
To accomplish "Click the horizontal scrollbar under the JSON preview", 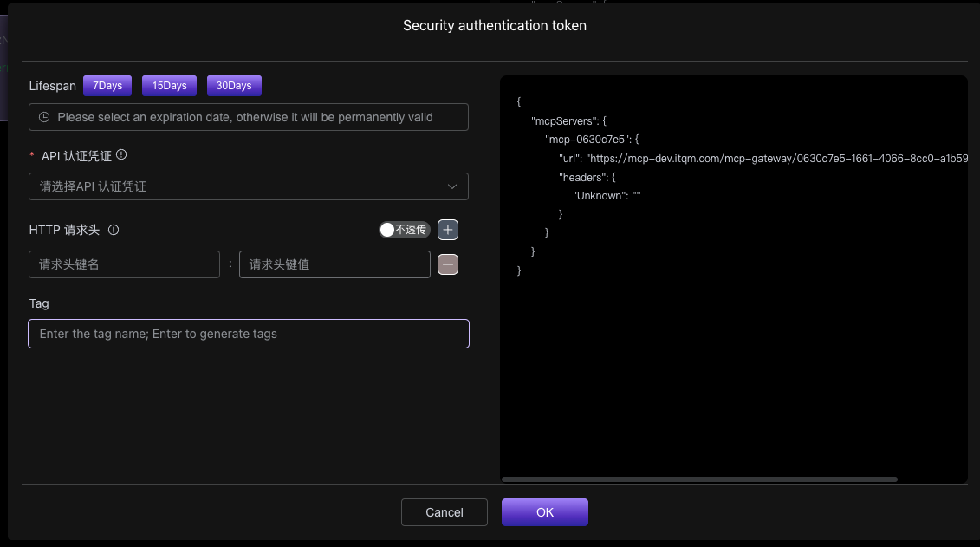I will 702,479.
